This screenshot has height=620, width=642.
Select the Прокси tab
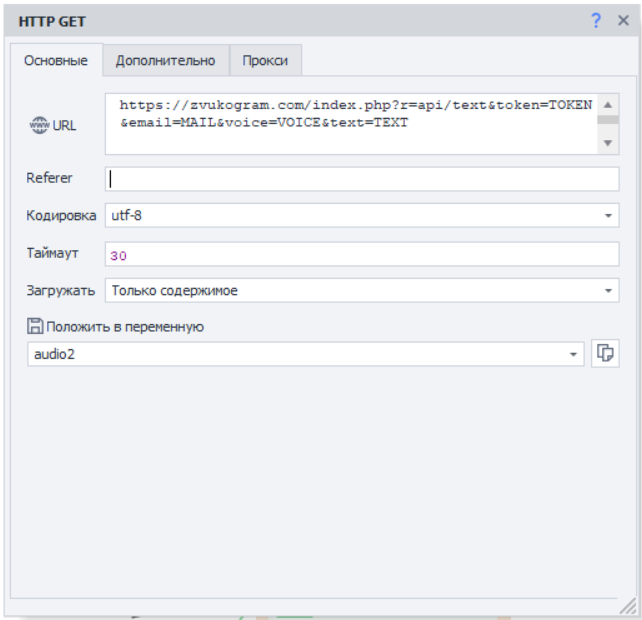[x=265, y=61]
